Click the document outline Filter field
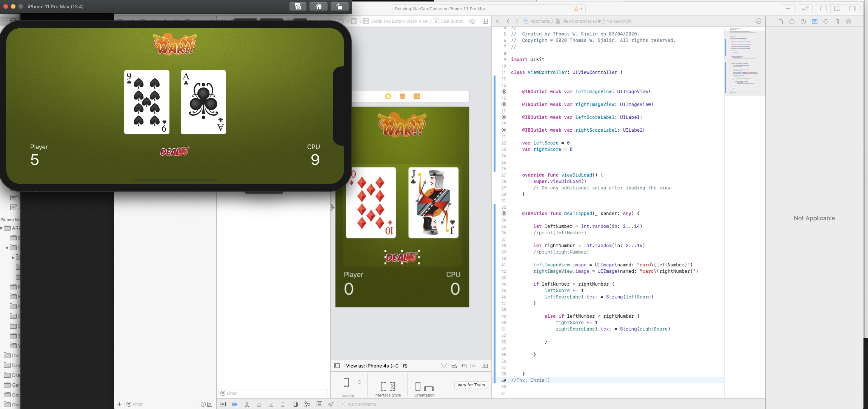The image size is (868, 409). coord(273,393)
